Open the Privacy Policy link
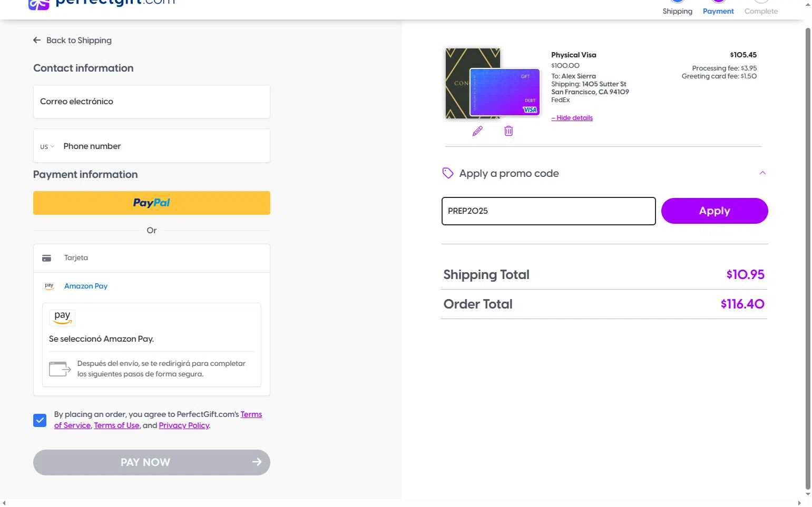This screenshot has height=507, width=812. click(184, 425)
